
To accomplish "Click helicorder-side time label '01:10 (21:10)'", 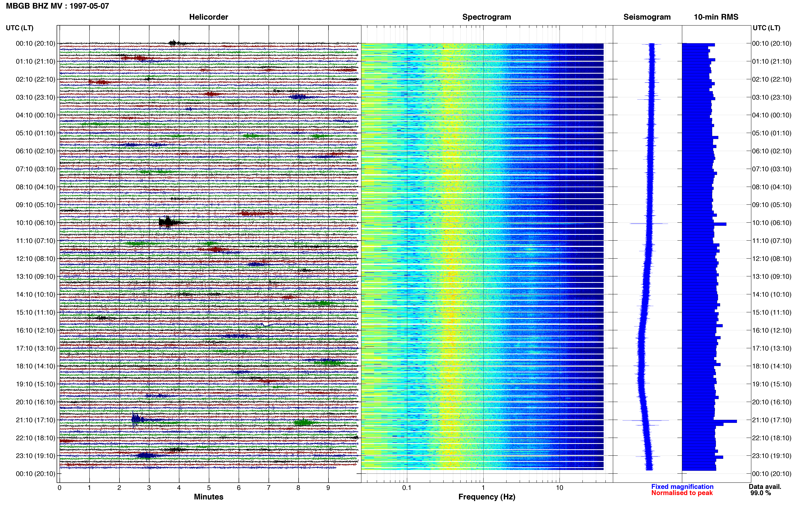I will click(35, 61).
